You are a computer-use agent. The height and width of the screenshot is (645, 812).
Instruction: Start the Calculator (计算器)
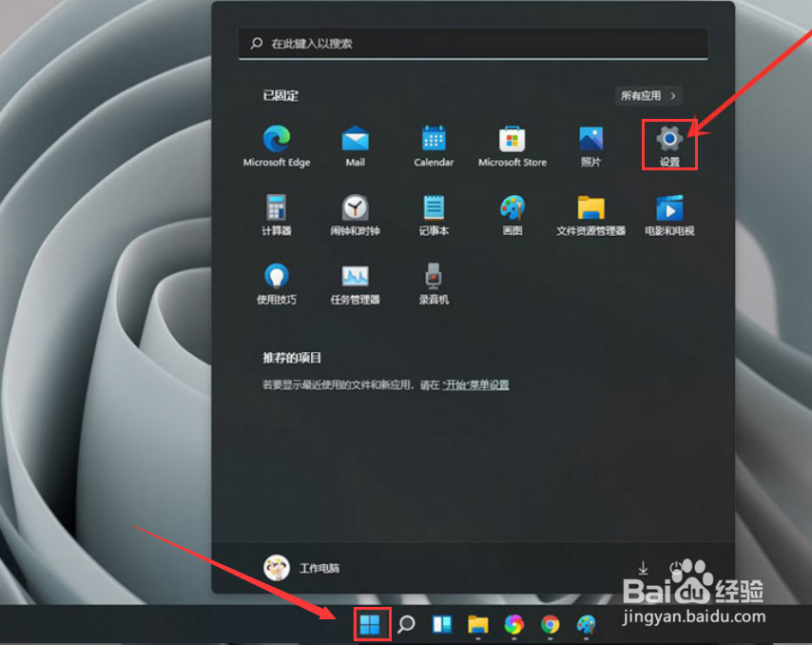tap(276, 212)
